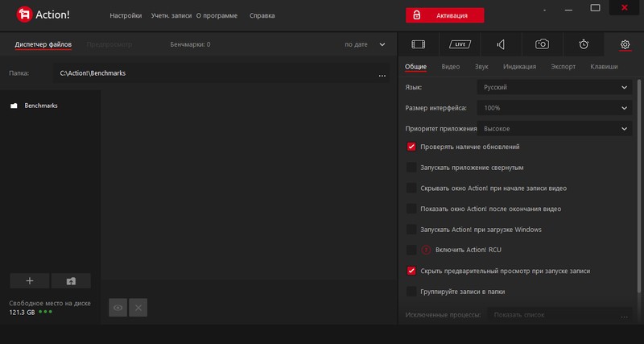Switch to the LIVE streaming icon
Image resolution: width=644 pixels, height=344 pixels.
pyautogui.click(x=459, y=44)
